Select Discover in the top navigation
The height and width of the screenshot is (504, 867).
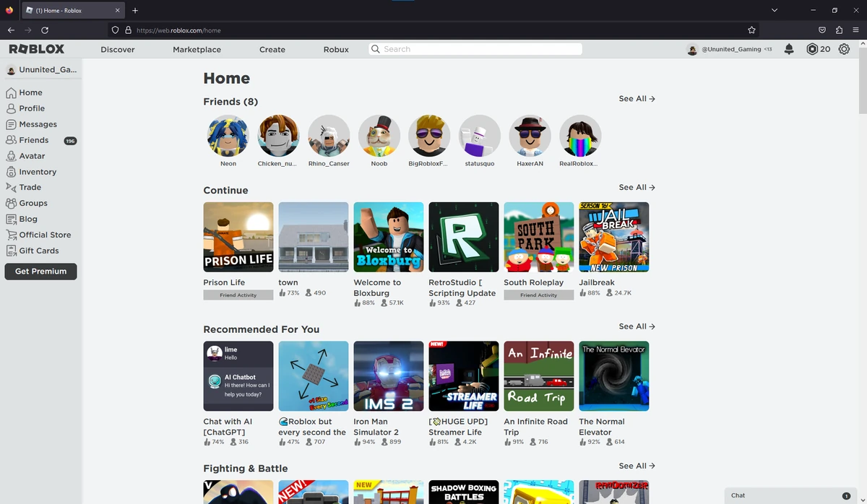[117, 49]
